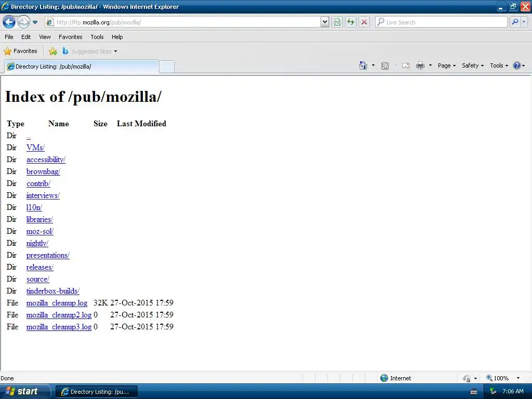Viewport: 532px width, 399px height.
Task: Open the libraries/ directory link
Action: 39,220
